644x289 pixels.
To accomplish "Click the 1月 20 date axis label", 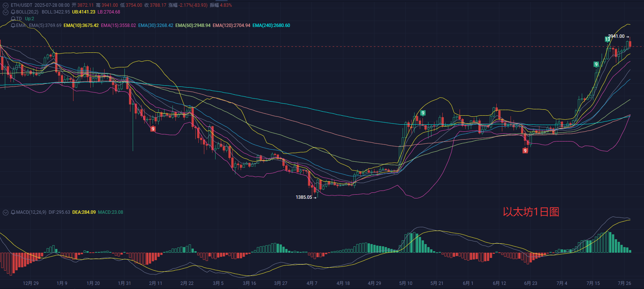I will pos(93,283).
